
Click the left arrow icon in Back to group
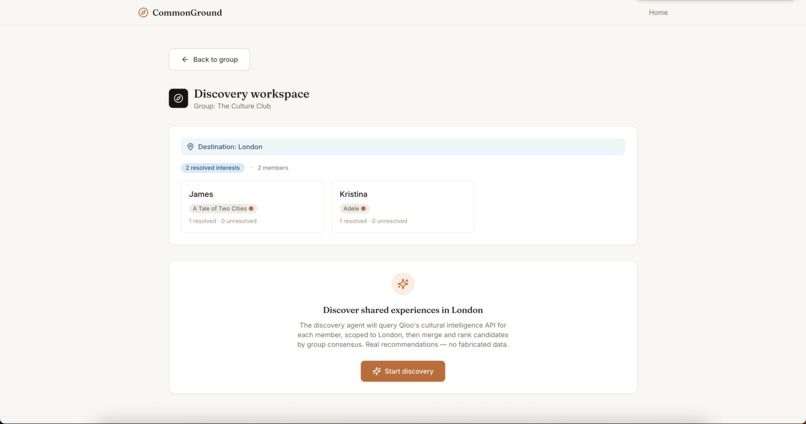click(185, 60)
